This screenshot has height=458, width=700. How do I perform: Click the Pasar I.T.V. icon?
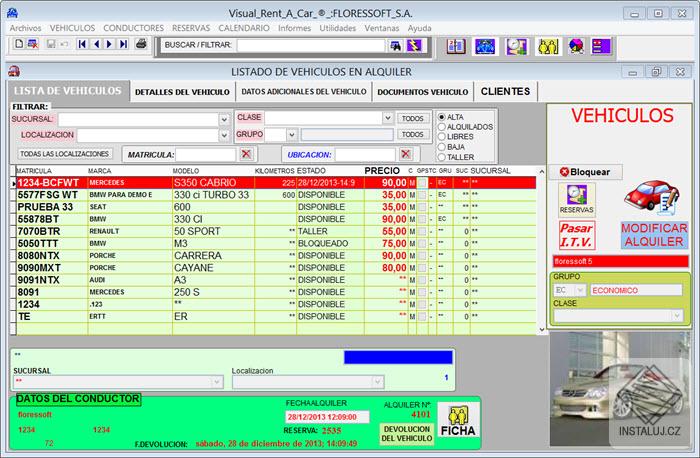[576, 235]
